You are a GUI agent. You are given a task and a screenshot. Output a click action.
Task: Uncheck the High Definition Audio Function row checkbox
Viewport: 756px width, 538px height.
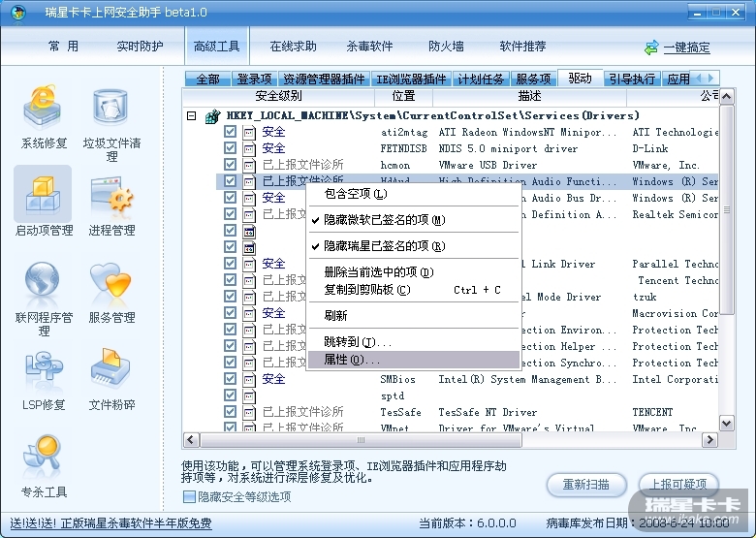pos(230,181)
